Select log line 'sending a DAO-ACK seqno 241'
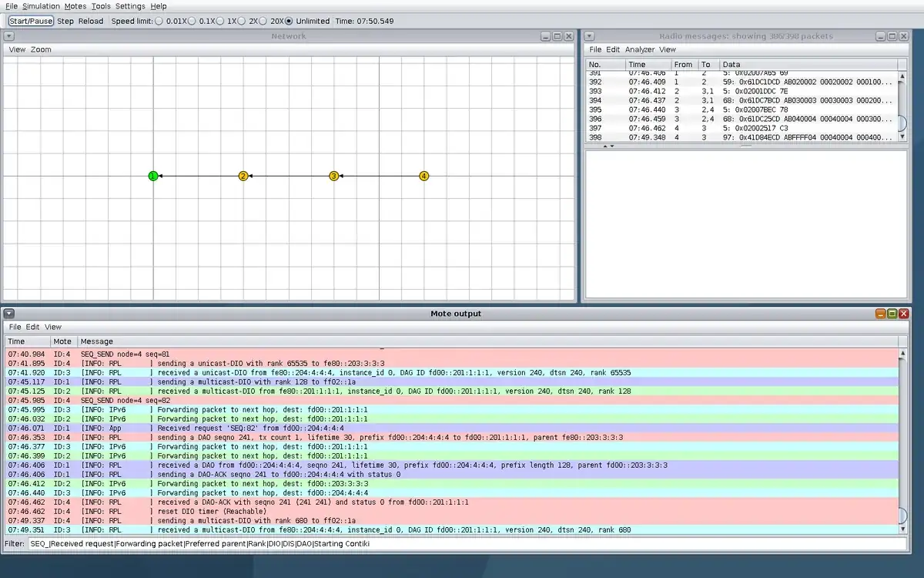This screenshot has height=578, width=924. 452,474
